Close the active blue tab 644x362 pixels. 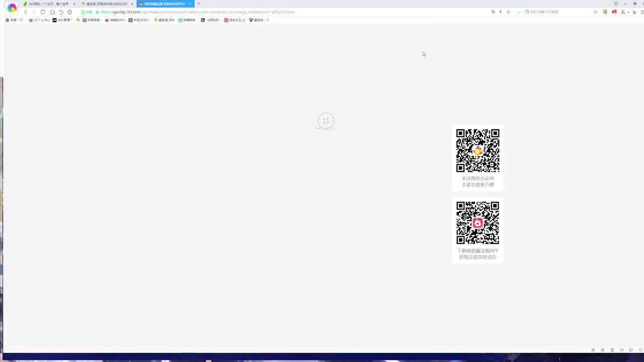[x=190, y=4]
